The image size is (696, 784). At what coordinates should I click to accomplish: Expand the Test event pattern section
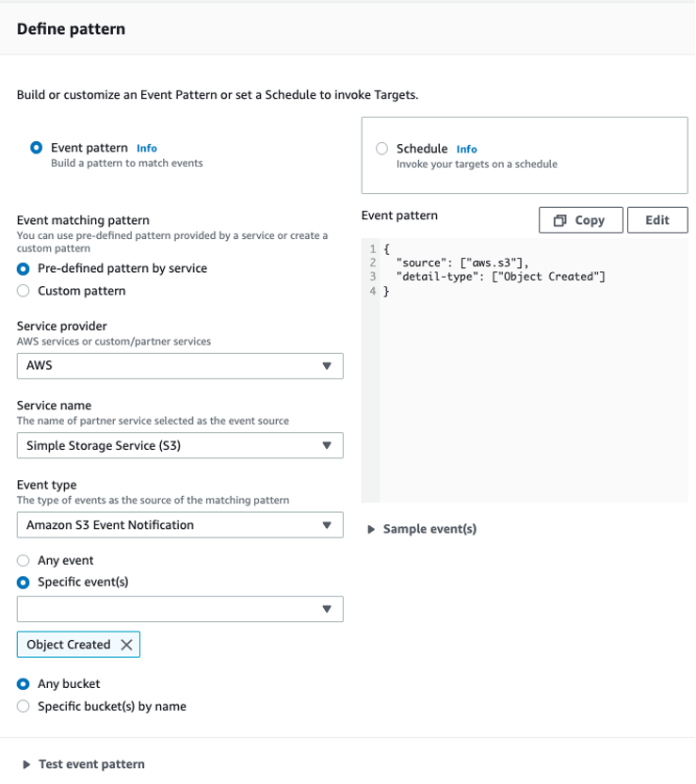(x=84, y=764)
